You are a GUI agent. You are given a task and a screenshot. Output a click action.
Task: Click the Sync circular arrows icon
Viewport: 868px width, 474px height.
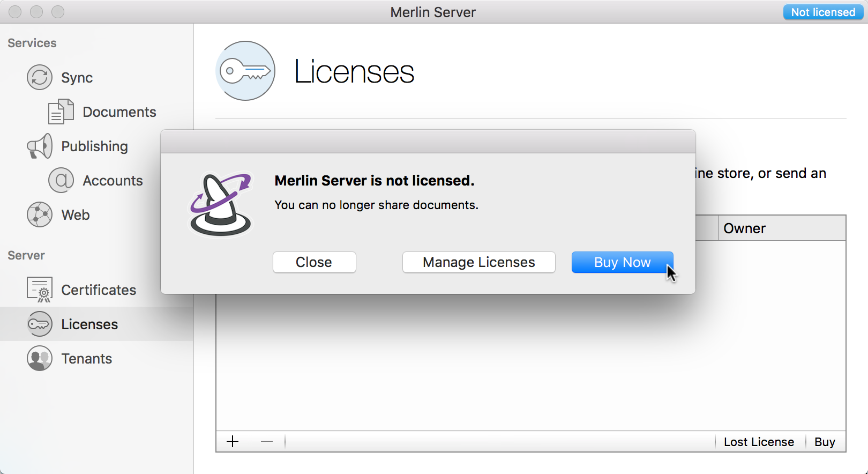coord(40,77)
